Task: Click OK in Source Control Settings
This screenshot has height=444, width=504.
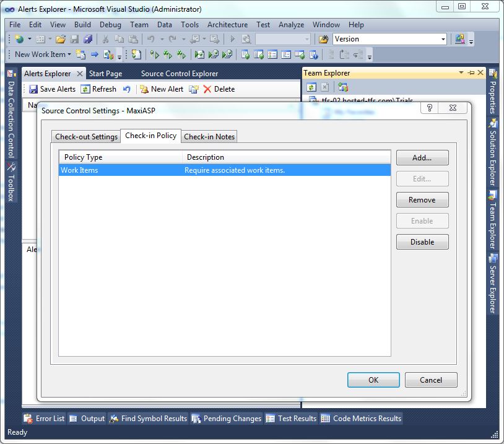Action: coord(373,380)
